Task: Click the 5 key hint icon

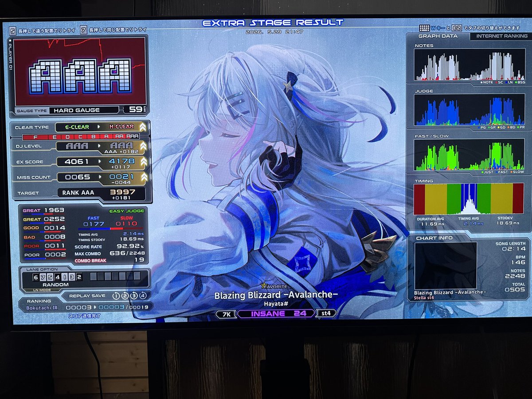Action: [x=12, y=30]
